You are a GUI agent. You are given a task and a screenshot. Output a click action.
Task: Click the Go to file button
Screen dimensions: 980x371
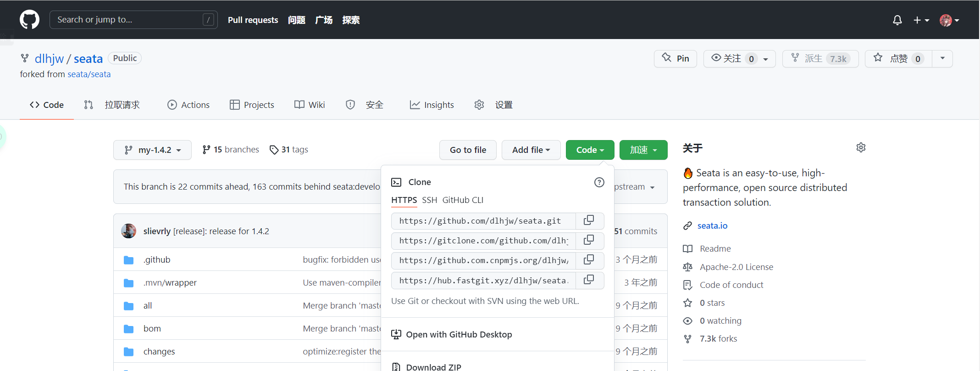(x=468, y=150)
